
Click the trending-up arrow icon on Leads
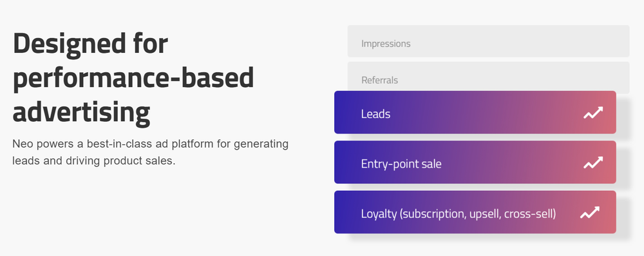(593, 113)
